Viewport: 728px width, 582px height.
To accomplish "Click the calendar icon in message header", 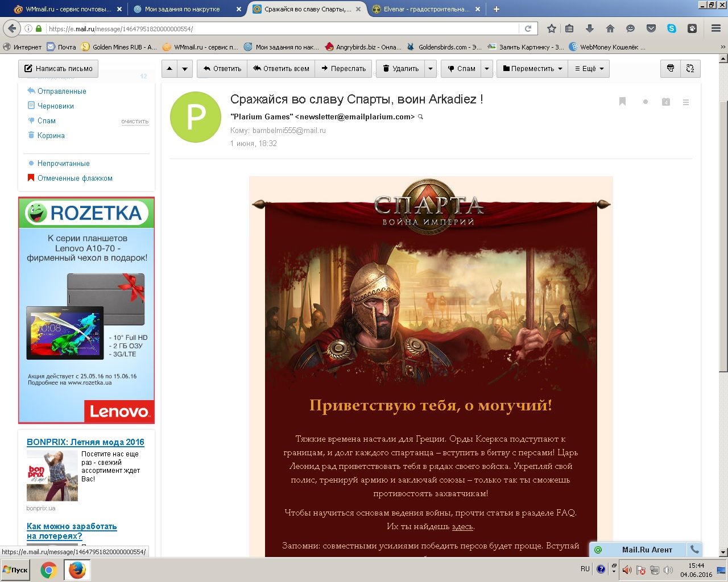I will pyautogui.click(x=665, y=102).
